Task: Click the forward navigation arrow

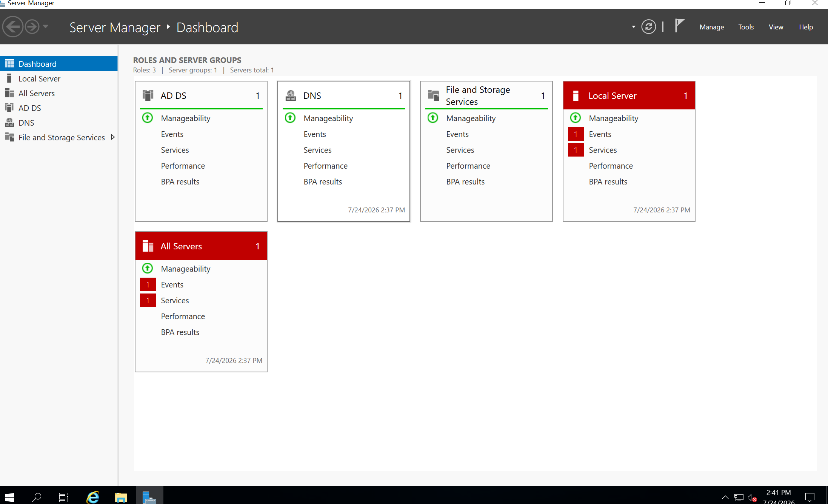Action: point(32,27)
